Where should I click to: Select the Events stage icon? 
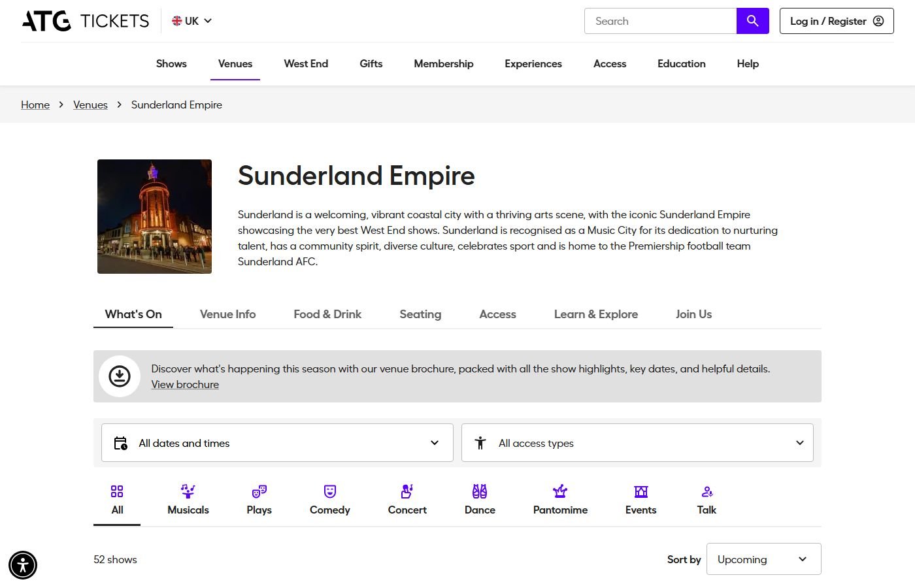pyautogui.click(x=641, y=491)
